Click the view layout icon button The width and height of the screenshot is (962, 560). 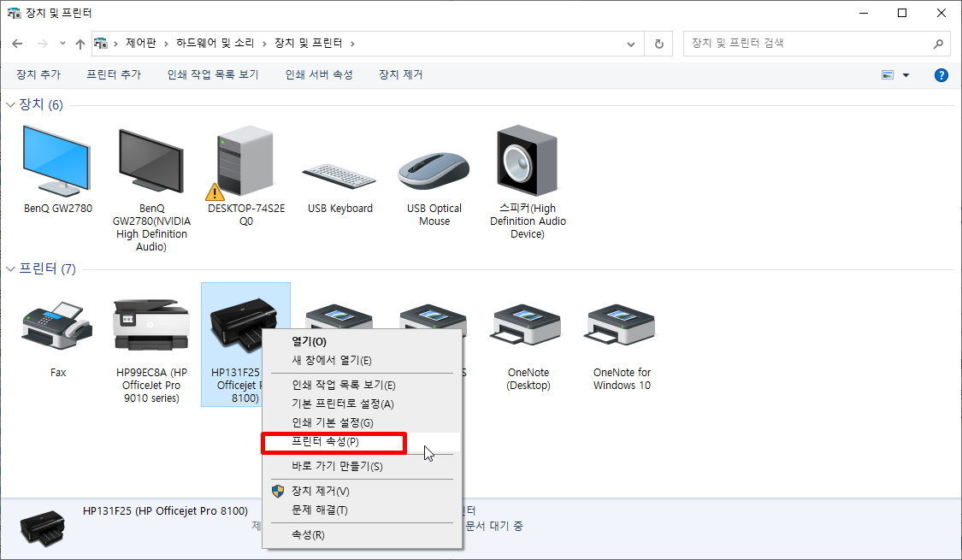click(888, 75)
